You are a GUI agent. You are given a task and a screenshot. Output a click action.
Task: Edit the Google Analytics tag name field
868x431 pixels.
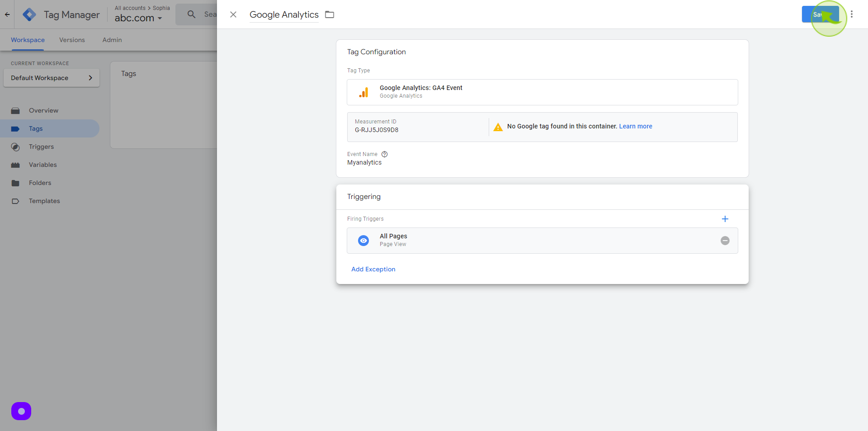pos(284,14)
